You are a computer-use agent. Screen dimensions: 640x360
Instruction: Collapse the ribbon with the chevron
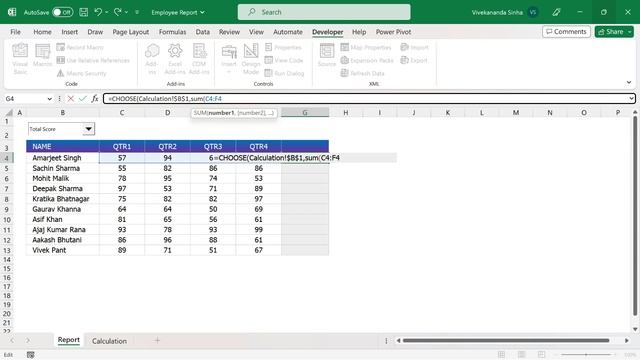[x=629, y=82]
